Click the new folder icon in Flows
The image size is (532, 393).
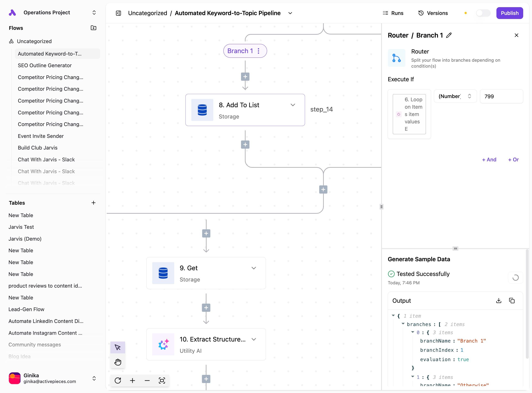(93, 28)
